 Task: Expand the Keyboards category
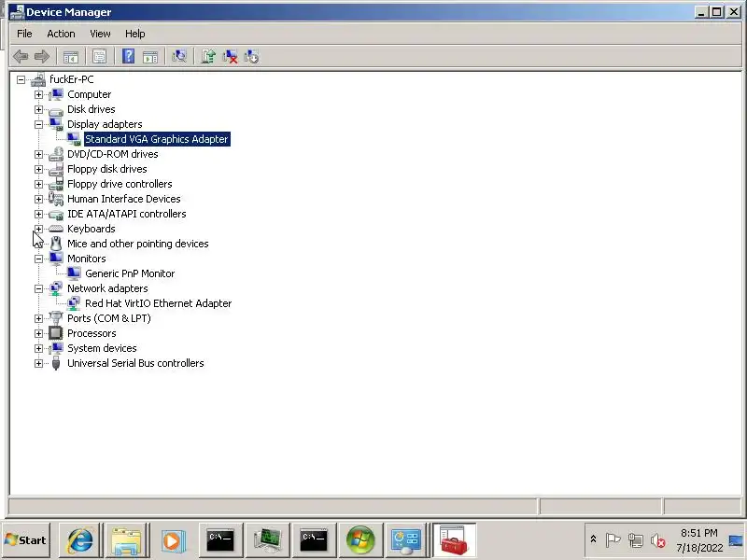38,229
